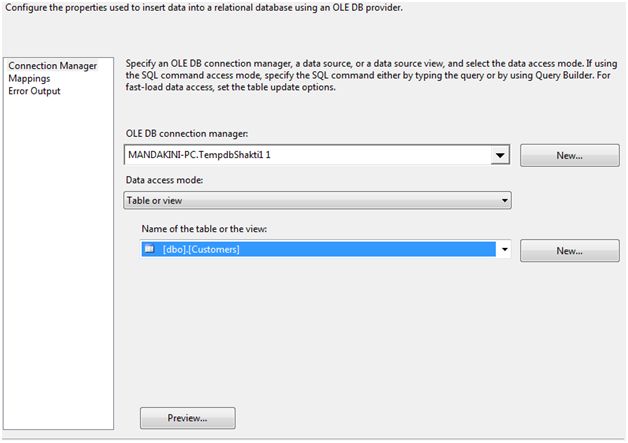The height and width of the screenshot is (443, 628).
Task: Click the Specify an OLE DB instruction paragraph
Action: 370,75
